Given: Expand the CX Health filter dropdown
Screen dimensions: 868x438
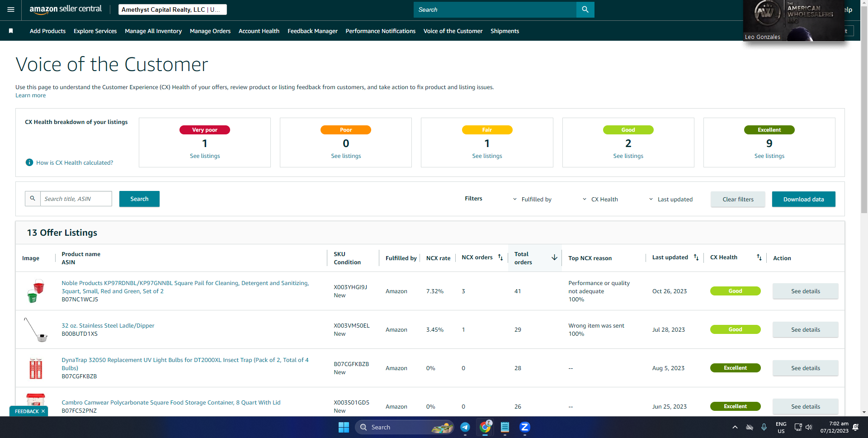Looking at the screenshot, I should tap(599, 199).
